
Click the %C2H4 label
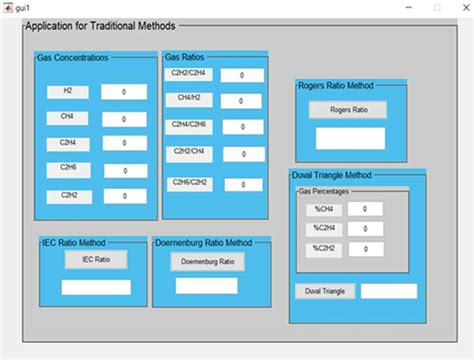(x=324, y=230)
